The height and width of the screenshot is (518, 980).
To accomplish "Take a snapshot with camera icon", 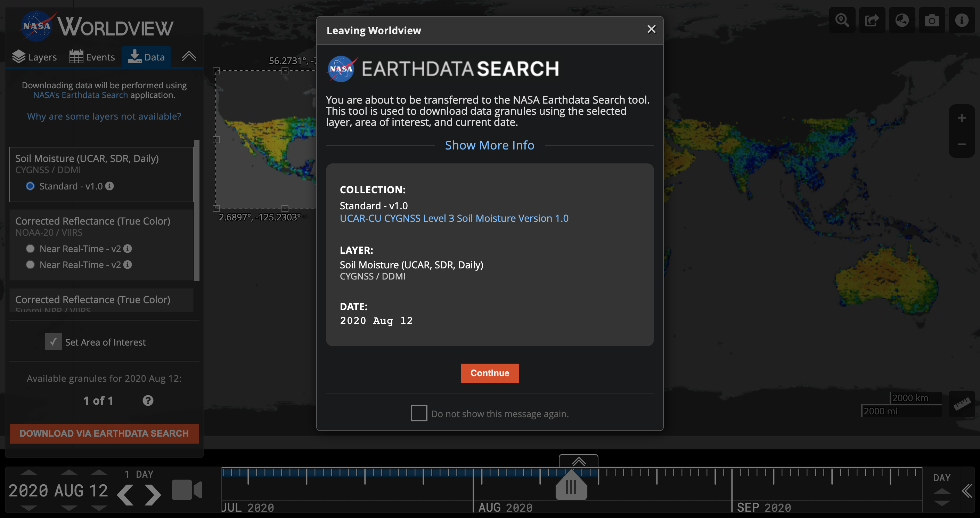I will click(932, 20).
